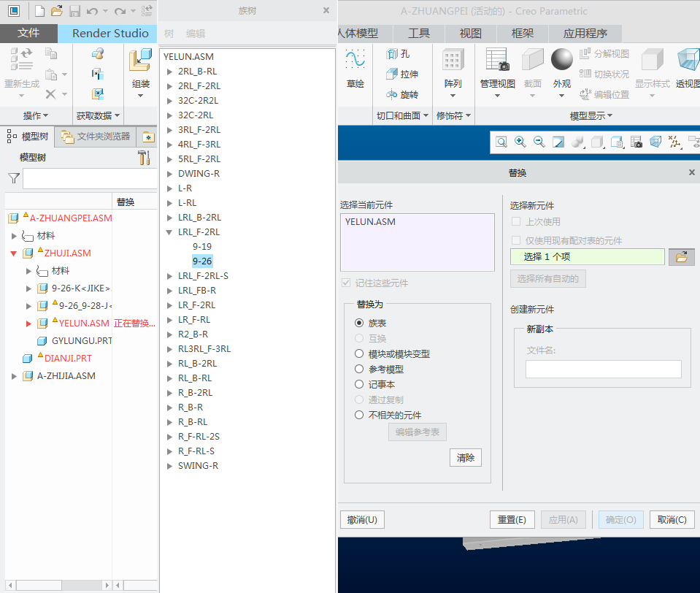
Task: Click the Refit zoom icon in graphics toolbar
Action: coord(501,142)
